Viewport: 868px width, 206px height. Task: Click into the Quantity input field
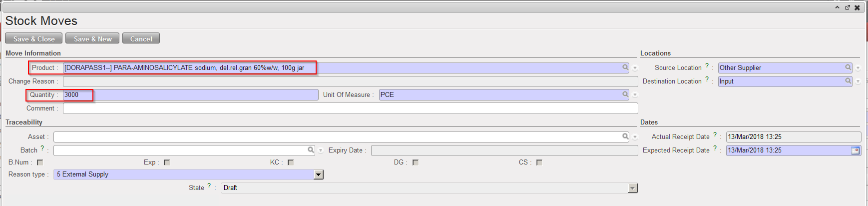pos(190,94)
